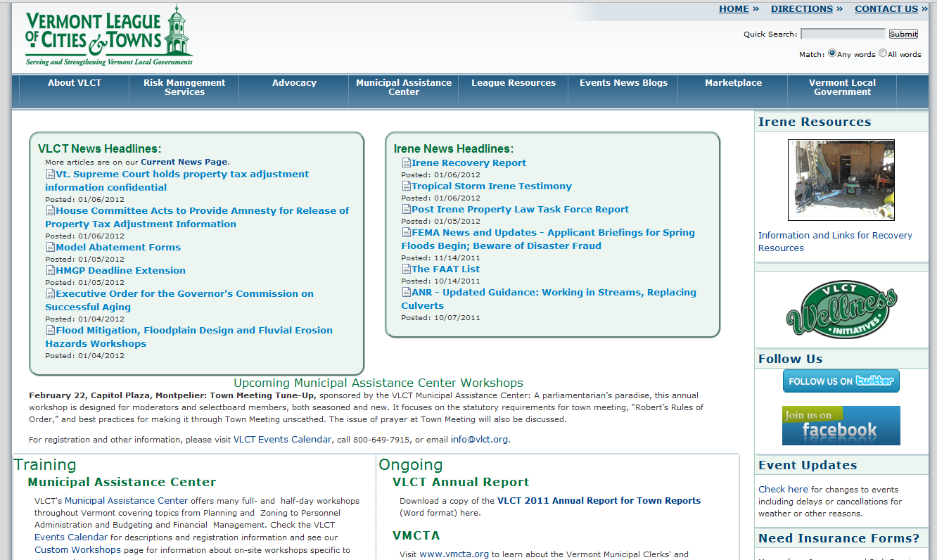
Task: Open HMGP Deadline Extension article
Action: [121, 270]
